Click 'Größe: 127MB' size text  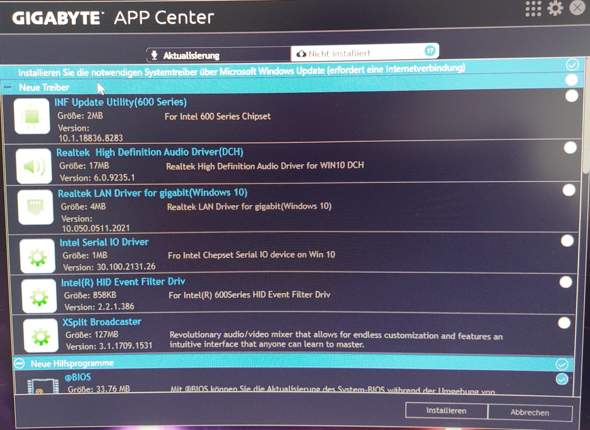92,334
